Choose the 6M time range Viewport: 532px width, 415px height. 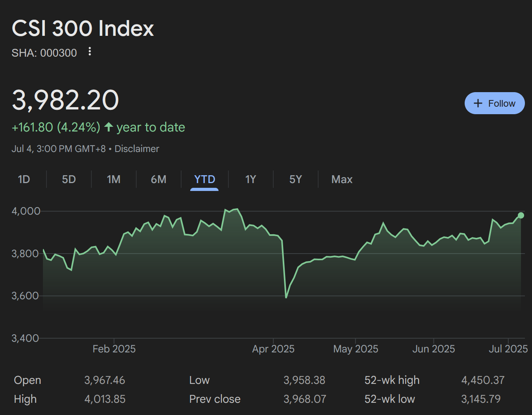coord(159,180)
